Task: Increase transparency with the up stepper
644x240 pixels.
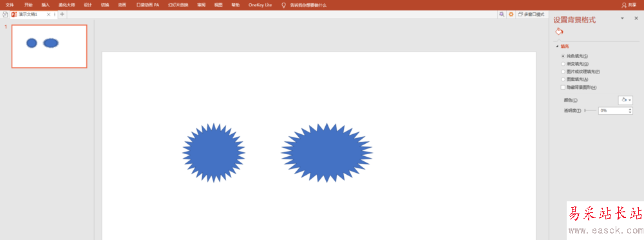Action: (630, 109)
